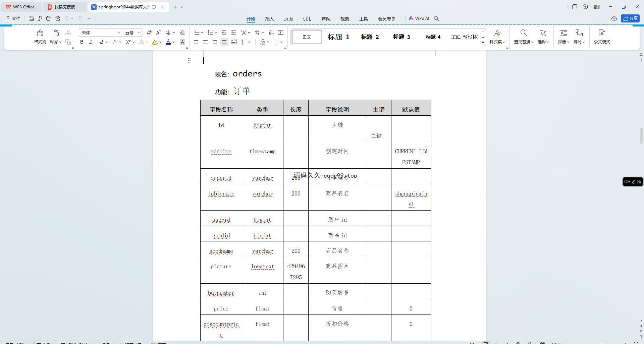This screenshot has width=644, height=344.
Task: Expand the 查找替换 find and replace dropdown
Action: [524, 42]
